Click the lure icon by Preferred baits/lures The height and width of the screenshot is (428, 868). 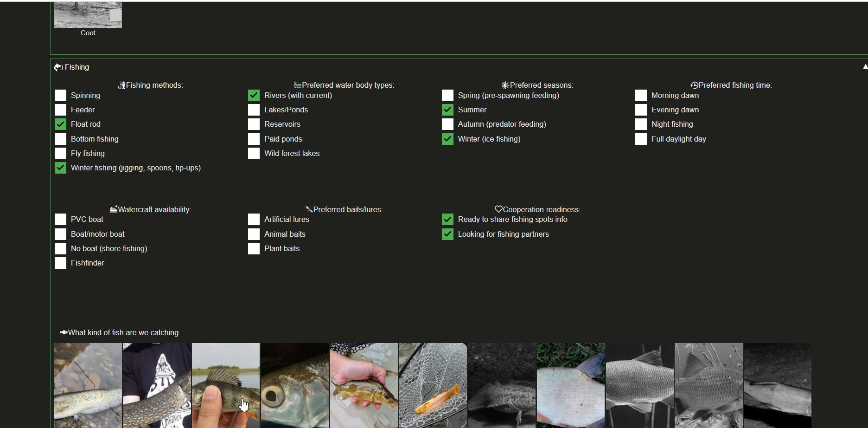click(309, 210)
